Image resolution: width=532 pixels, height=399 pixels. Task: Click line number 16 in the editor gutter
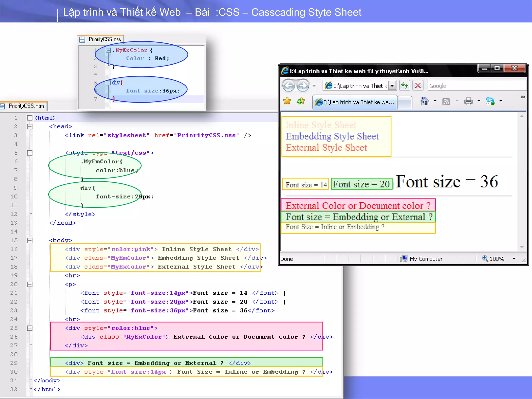tap(14, 249)
